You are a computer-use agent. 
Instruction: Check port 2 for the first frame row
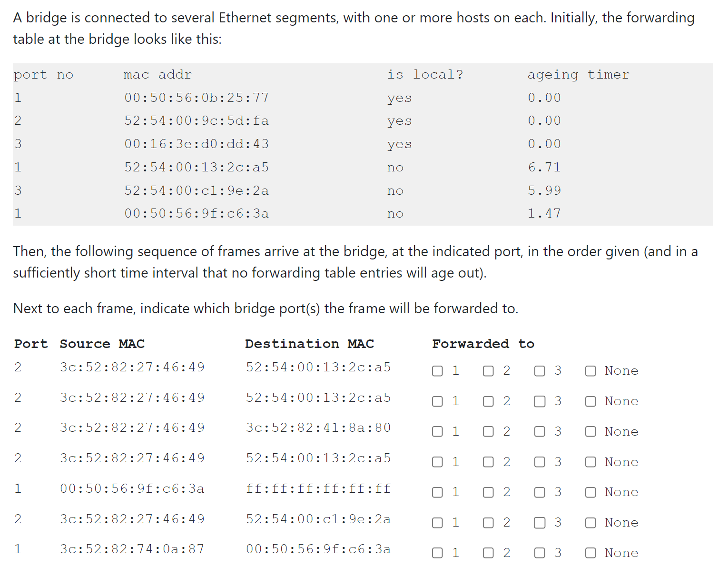click(488, 370)
